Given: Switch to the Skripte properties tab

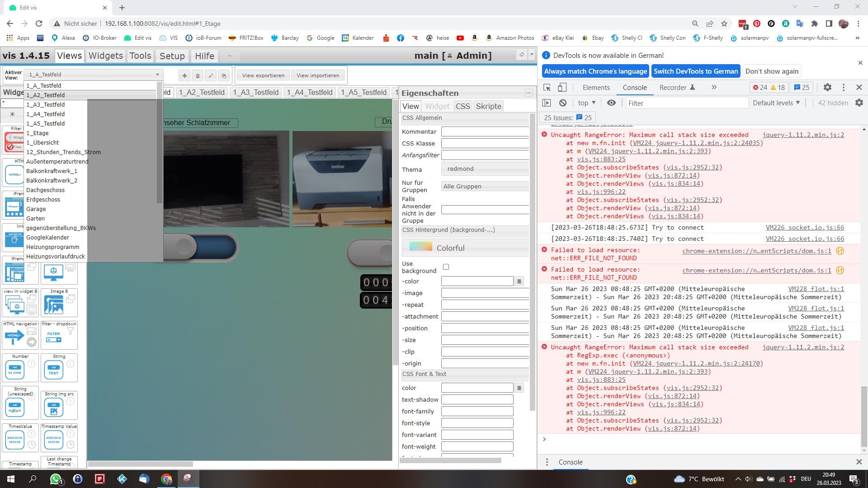Looking at the screenshot, I should (x=488, y=106).
